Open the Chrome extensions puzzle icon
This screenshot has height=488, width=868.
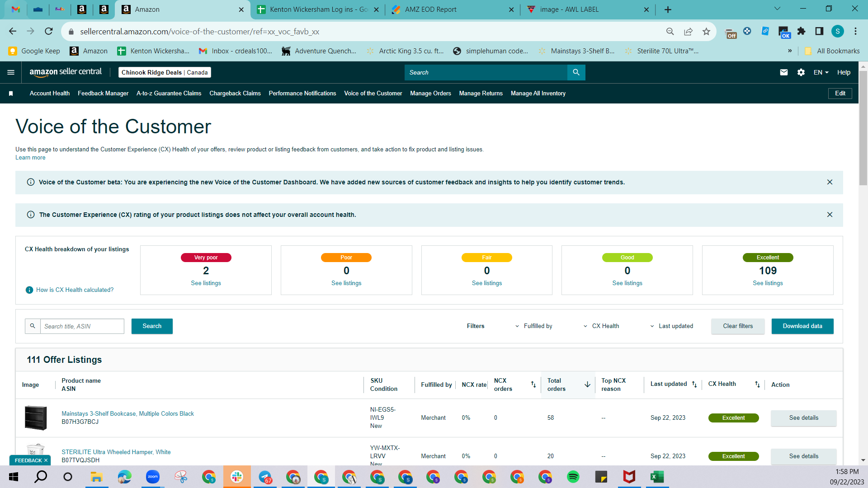[801, 31]
